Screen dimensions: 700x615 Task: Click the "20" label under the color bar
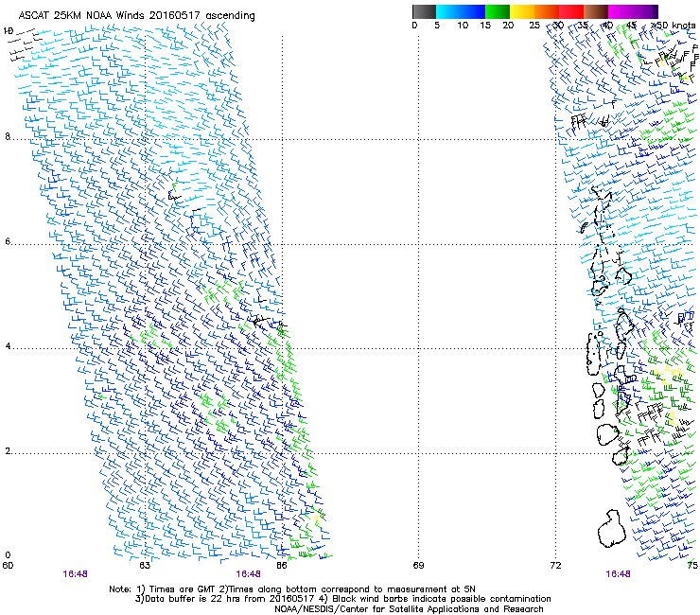(508, 25)
